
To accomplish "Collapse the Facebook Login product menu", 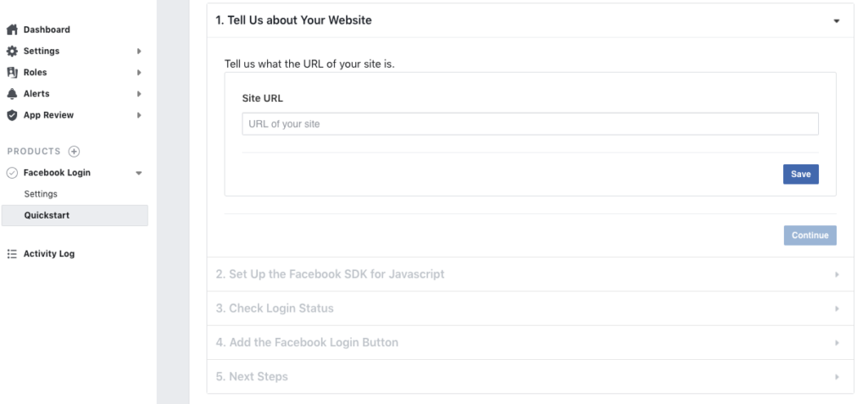I will click(139, 173).
